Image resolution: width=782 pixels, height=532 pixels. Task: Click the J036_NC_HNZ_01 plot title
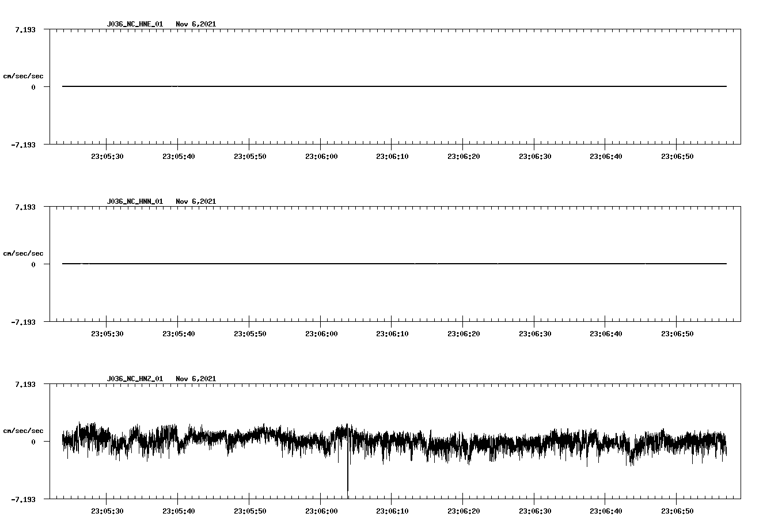(x=135, y=379)
